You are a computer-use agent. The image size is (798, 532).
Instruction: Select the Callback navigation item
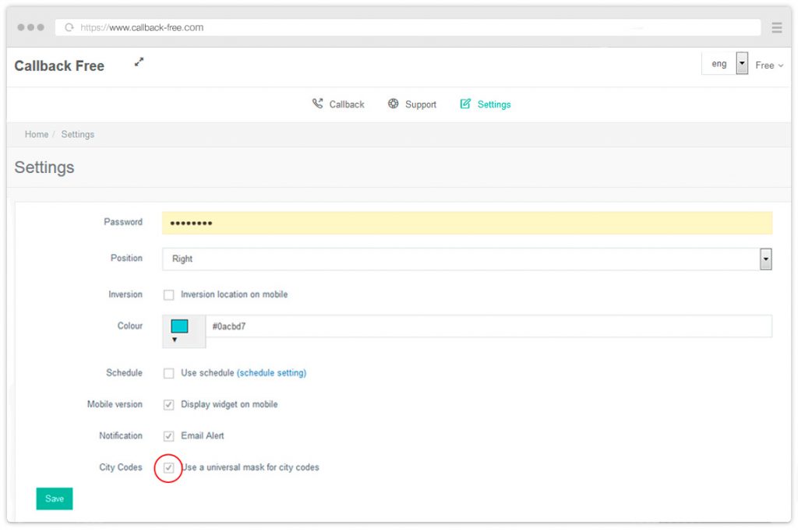point(346,104)
